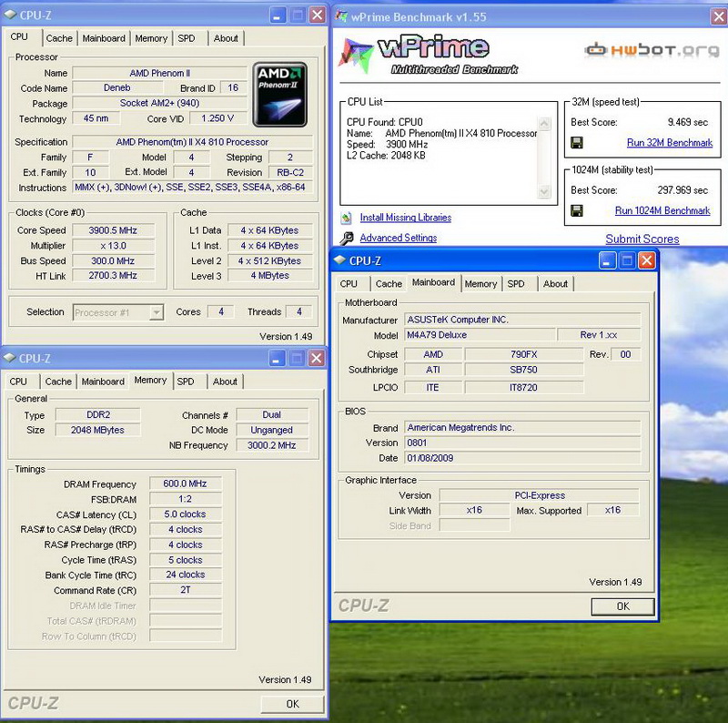Click the CPU List scrollbar up arrow
Image resolution: width=728 pixels, height=723 pixels.
pos(544,124)
